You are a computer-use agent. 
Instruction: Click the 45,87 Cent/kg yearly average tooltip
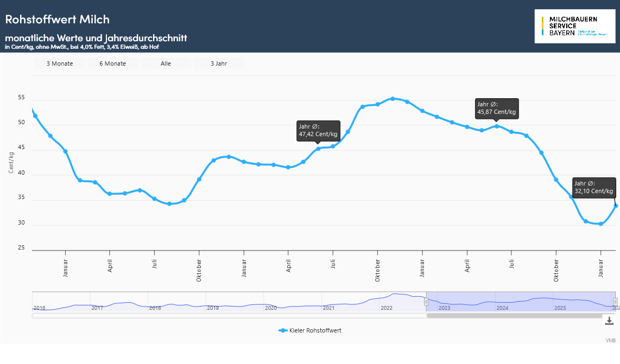coord(496,108)
